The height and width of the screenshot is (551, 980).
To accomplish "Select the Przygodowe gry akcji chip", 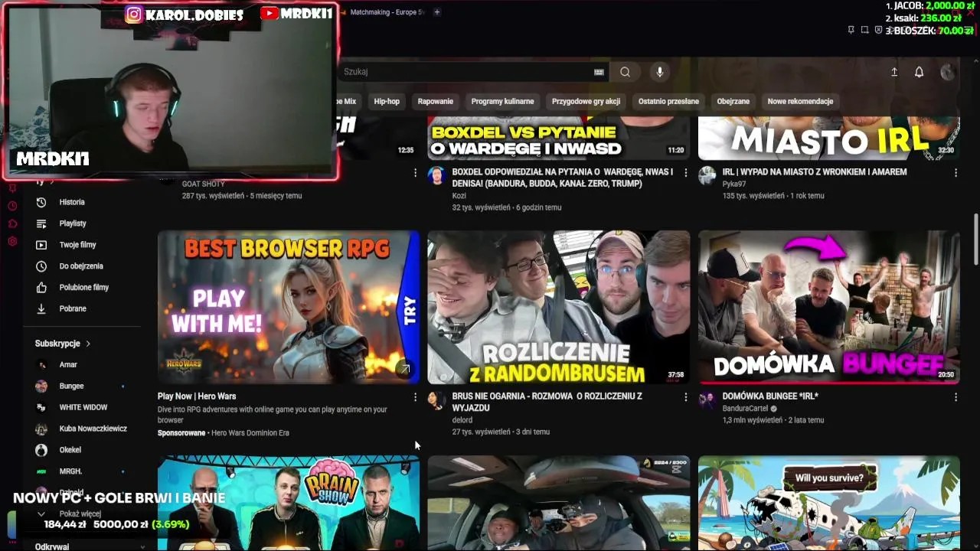I will click(x=586, y=101).
